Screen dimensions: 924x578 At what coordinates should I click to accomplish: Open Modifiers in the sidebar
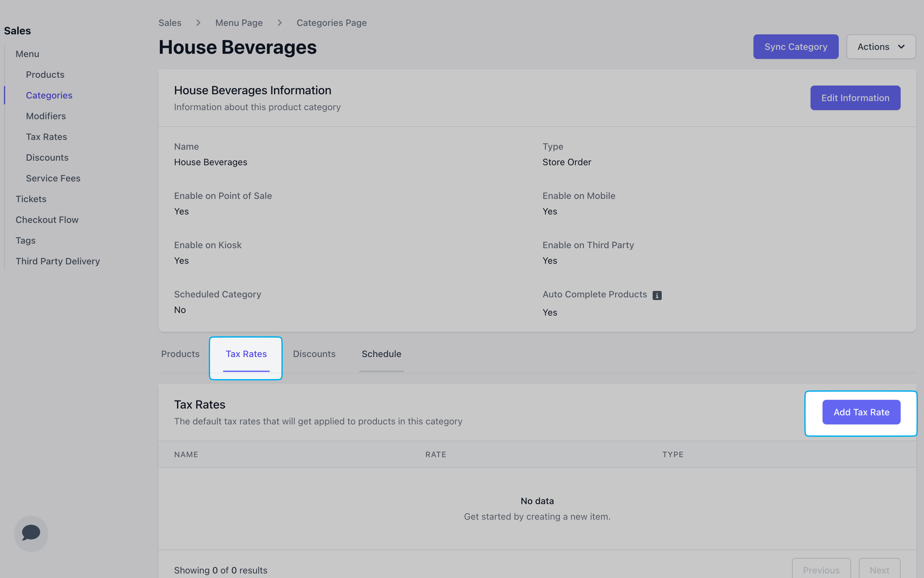coord(46,116)
